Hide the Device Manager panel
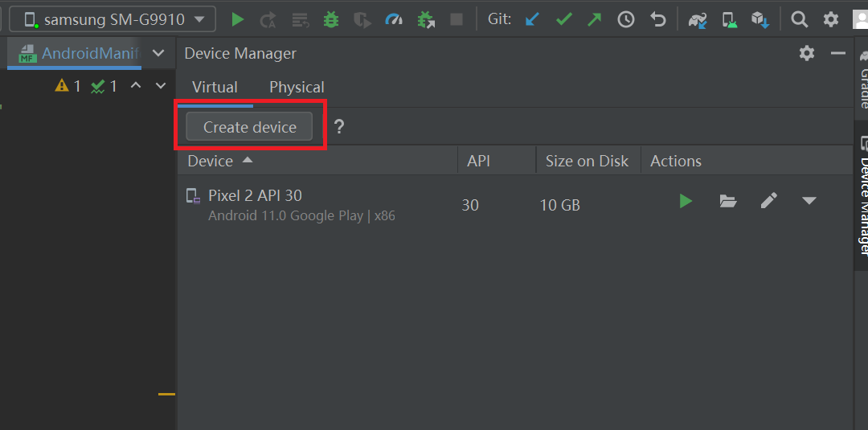The image size is (868, 430). [x=838, y=53]
